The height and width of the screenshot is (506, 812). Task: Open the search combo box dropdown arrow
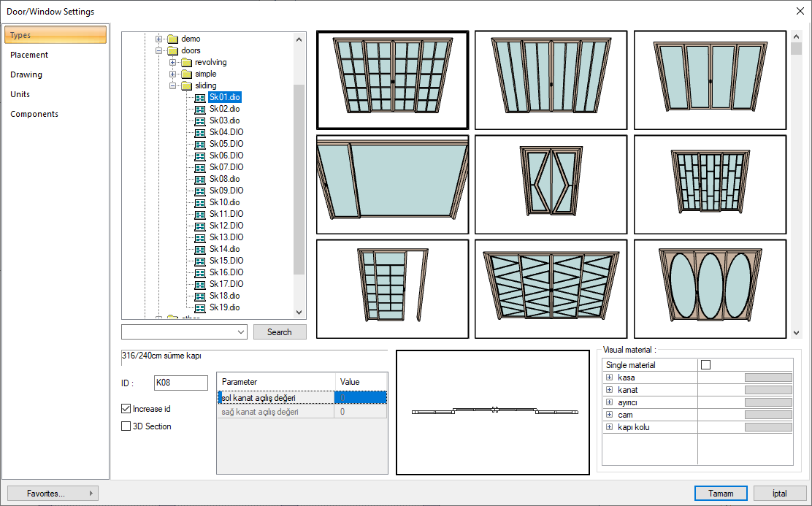pos(242,332)
